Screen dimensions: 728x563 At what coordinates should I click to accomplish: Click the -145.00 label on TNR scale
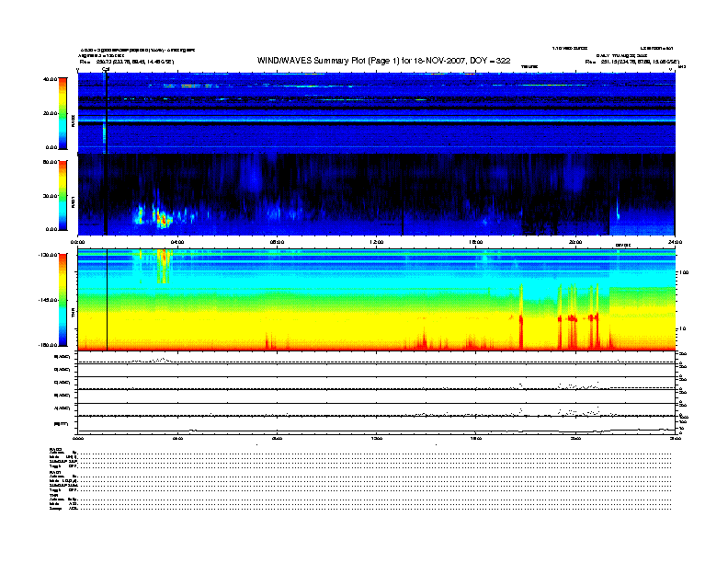[48, 300]
